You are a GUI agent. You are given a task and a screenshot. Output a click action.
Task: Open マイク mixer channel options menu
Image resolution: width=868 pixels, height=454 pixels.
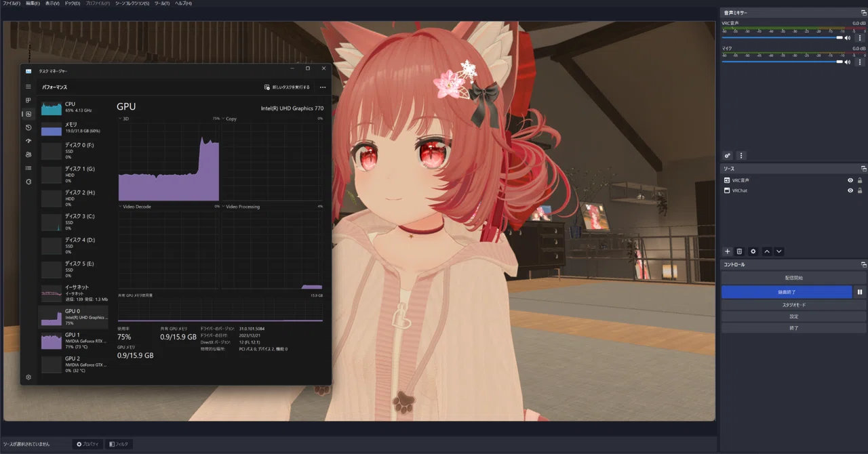click(x=861, y=62)
